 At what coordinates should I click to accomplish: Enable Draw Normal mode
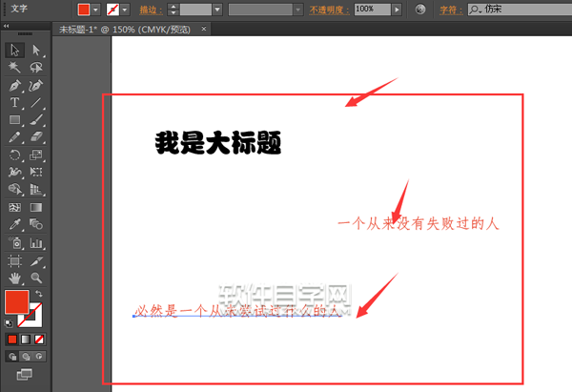click(12, 356)
